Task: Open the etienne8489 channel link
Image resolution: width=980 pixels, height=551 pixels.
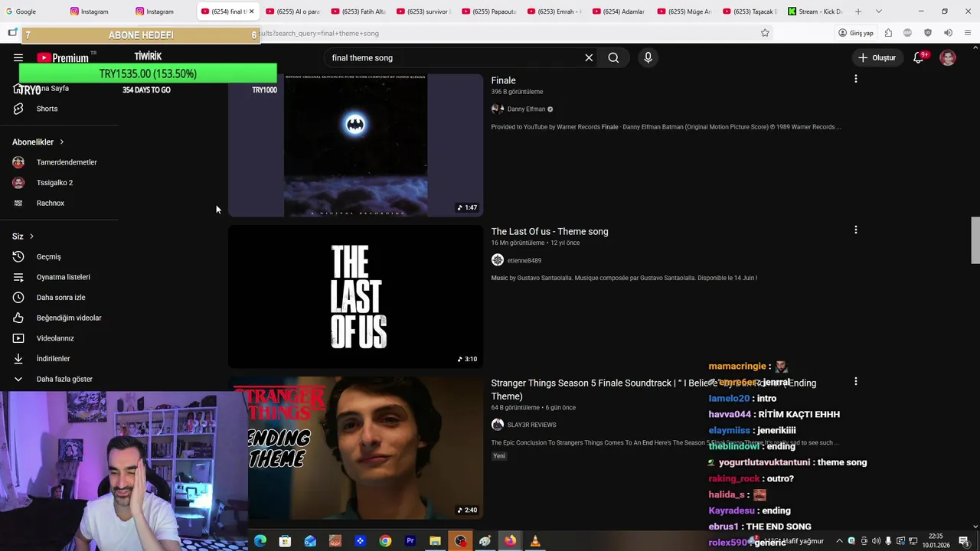Action: point(524,260)
